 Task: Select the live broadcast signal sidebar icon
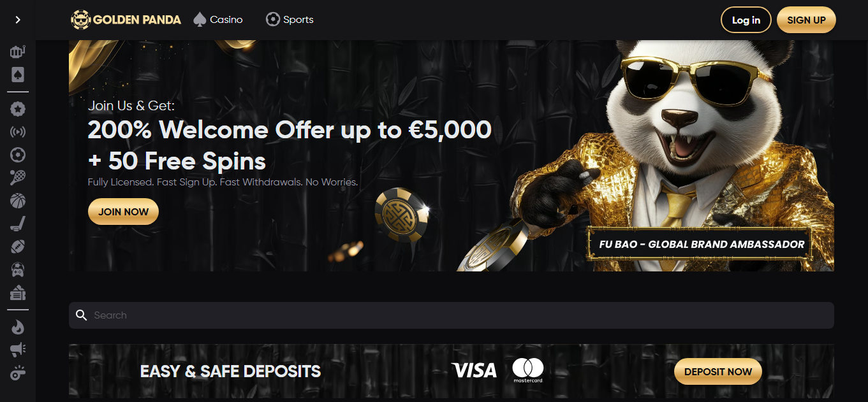(x=18, y=133)
